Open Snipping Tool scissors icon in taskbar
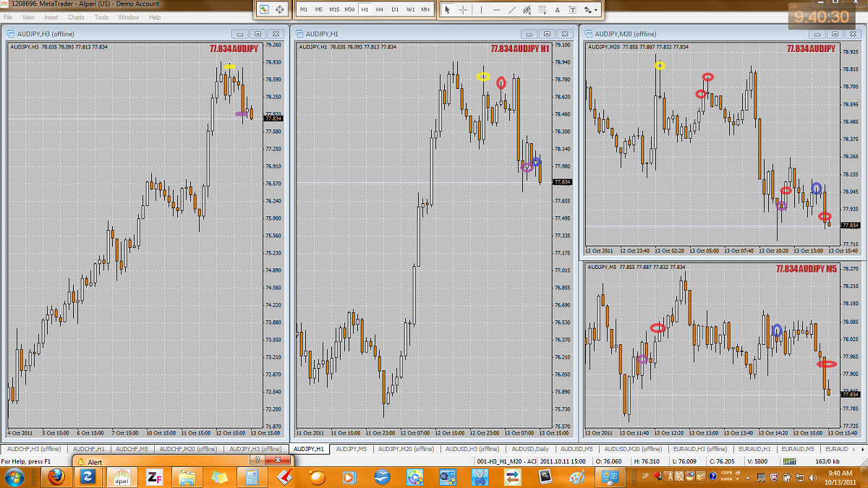This screenshot has width=868, height=488. (x=480, y=477)
